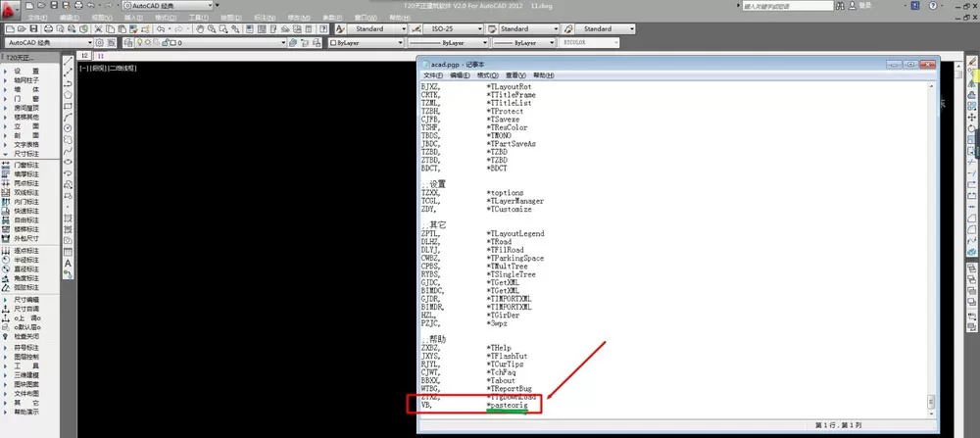980x438 pixels.
Task: Click the AutoCAD application logo button
Action: (x=11, y=11)
